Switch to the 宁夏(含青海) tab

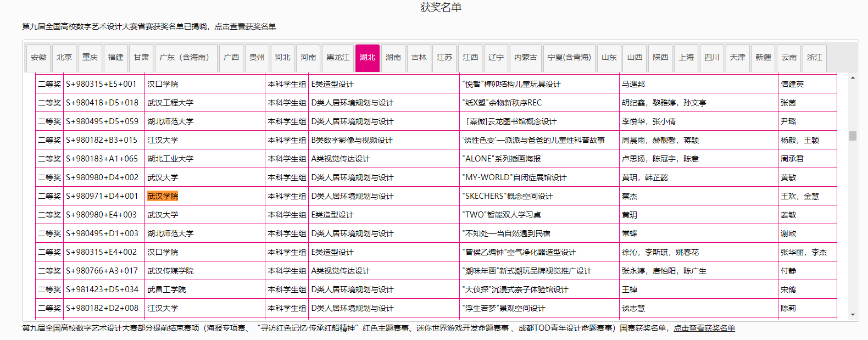pyautogui.click(x=569, y=58)
